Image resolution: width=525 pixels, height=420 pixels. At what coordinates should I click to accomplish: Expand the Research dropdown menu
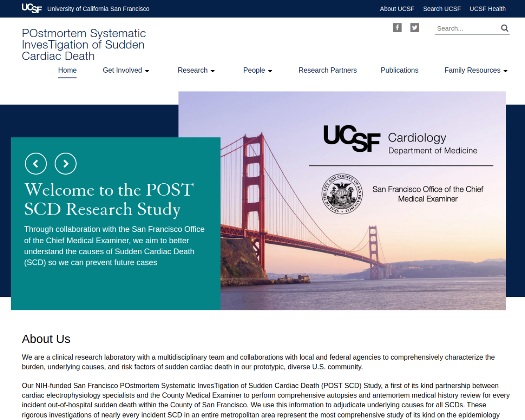click(196, 70)
